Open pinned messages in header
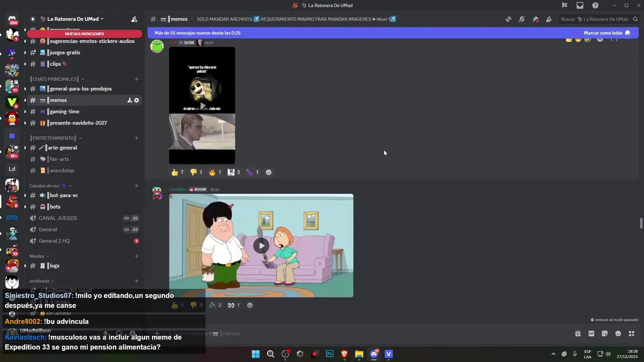This screenshot has height=362, width=644. (535, 19)
